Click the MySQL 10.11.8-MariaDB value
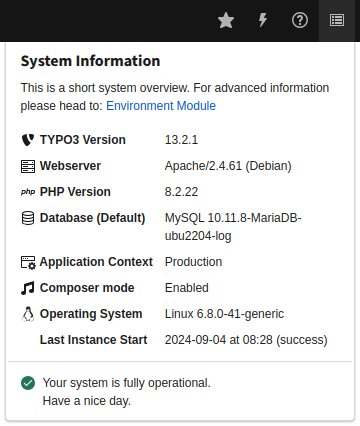This screenshot has width=360, height=426. tap(233, 227)
